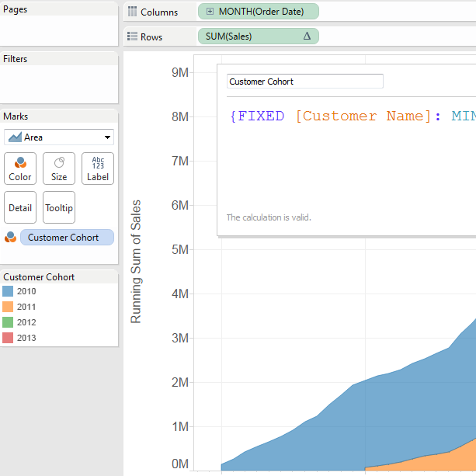This screenshot has width=476, height=476.
Task: Click the Rows shelf icon
Action: click(133, 36)
